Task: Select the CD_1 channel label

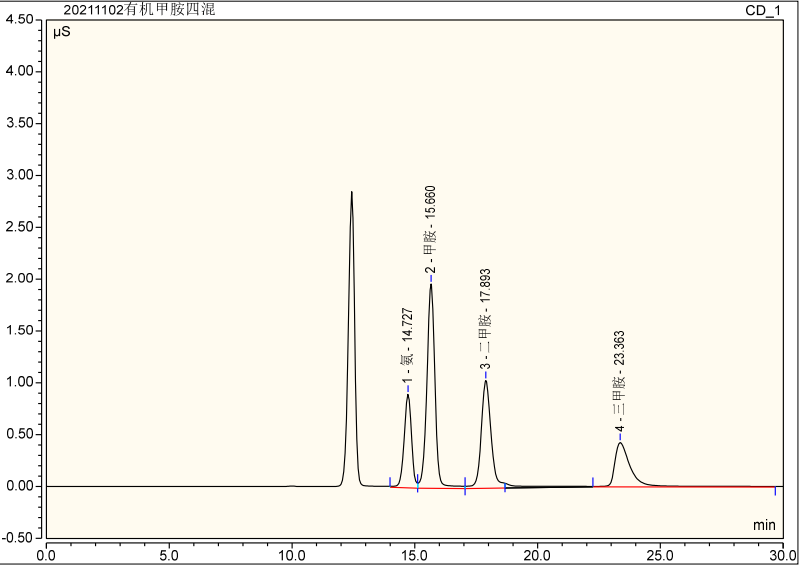Action: (763, 10)
